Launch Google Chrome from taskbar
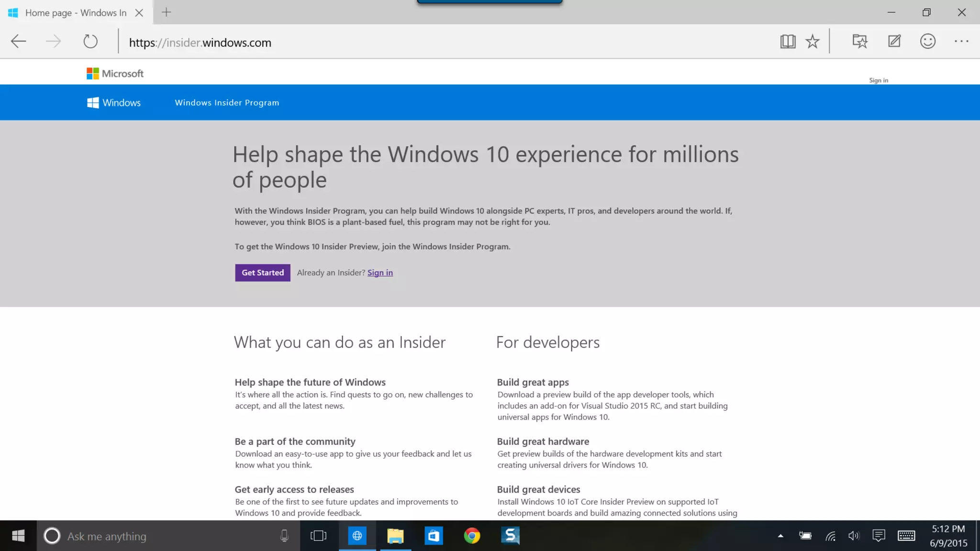 [472, 536]
